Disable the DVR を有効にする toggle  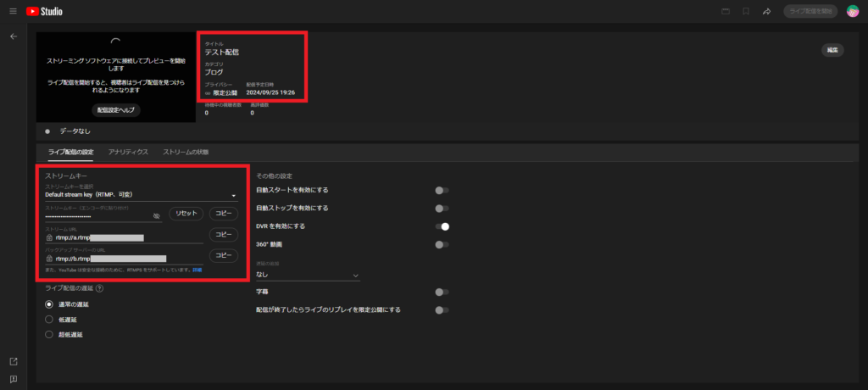(441, 226)
